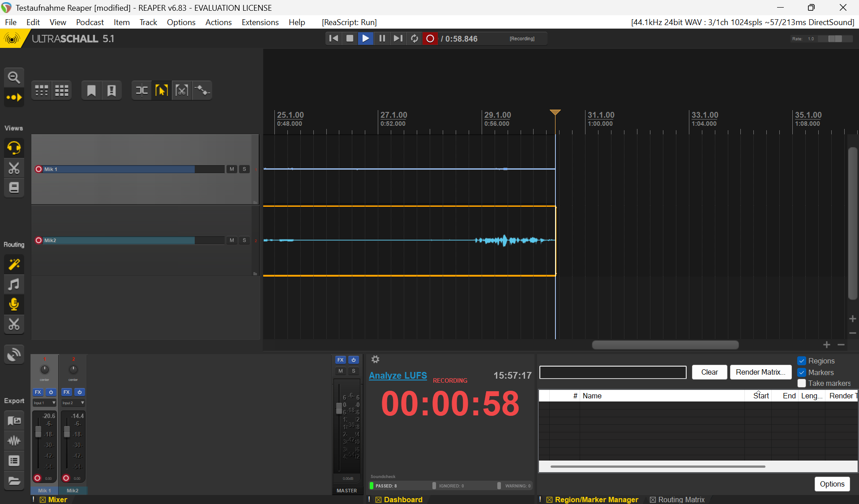Click the zoom magnifier icon in sidebar

point(14,77)
